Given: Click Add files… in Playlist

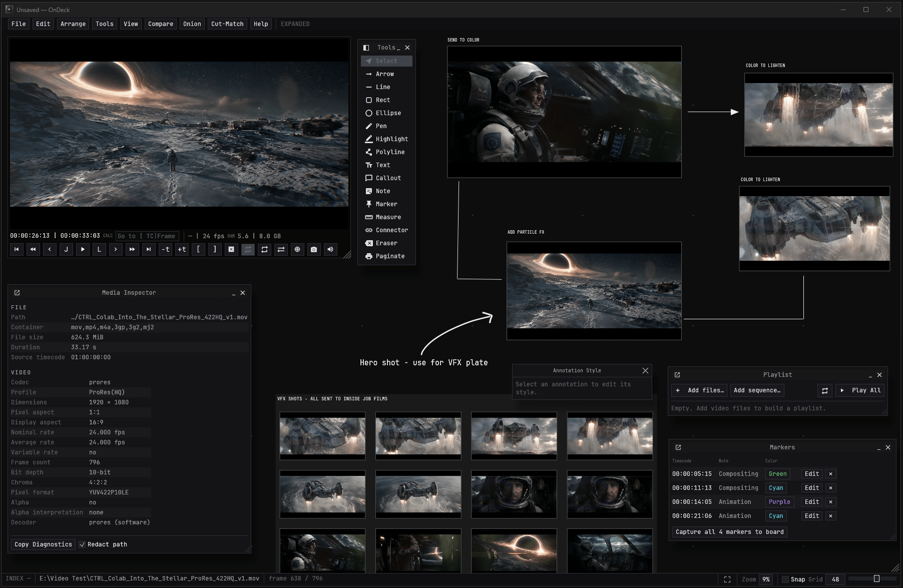Looking at the screenshot, I should [700, 390].
